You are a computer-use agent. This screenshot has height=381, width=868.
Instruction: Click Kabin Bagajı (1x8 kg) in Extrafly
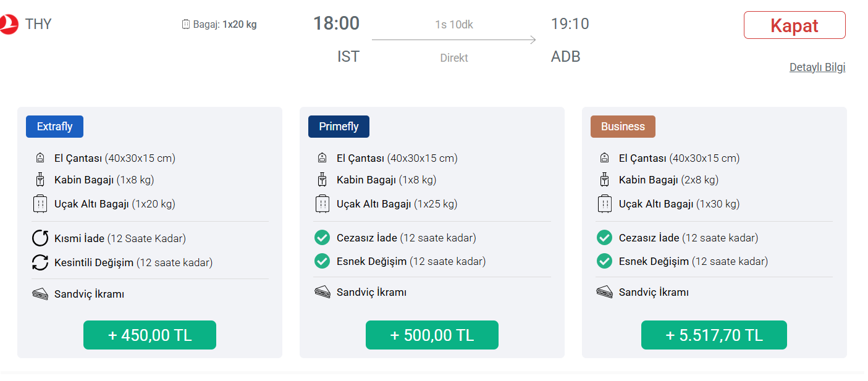[104, 180]
